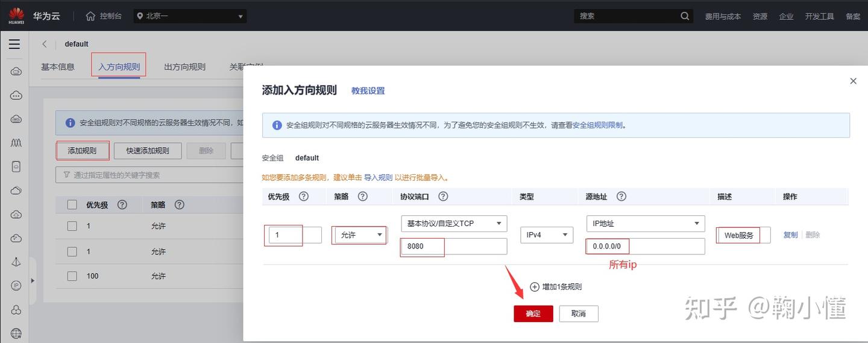Click help icon next to 策略 in dialog
Image resolution: width=868 pixels, height=343 pixels.
coord(362,197)
